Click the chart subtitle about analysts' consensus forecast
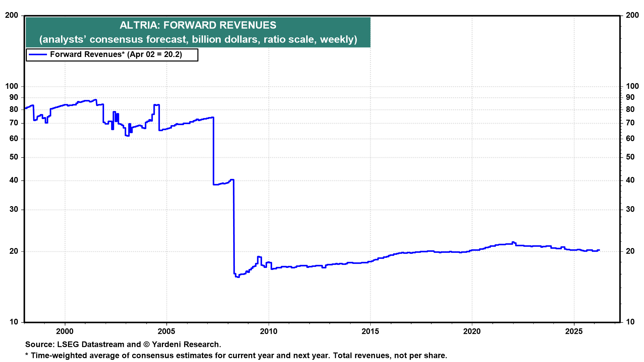The image size is (644, 362). (198, 40)
